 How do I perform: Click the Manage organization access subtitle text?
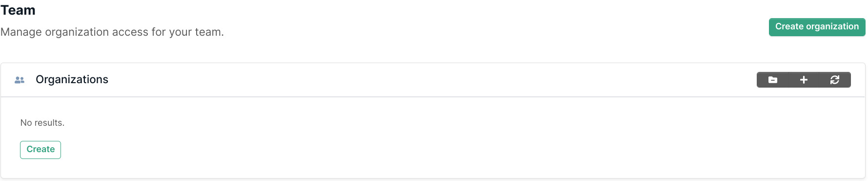(112, 32)
